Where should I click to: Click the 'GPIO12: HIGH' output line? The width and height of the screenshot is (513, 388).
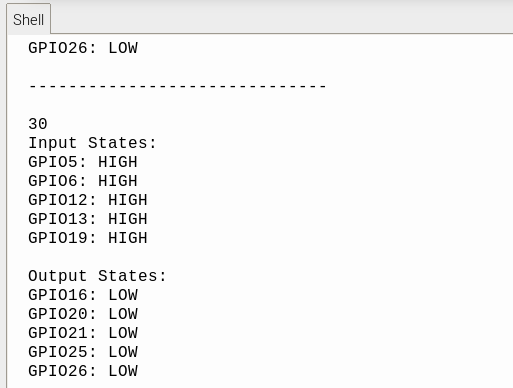(x=88, y=200)
